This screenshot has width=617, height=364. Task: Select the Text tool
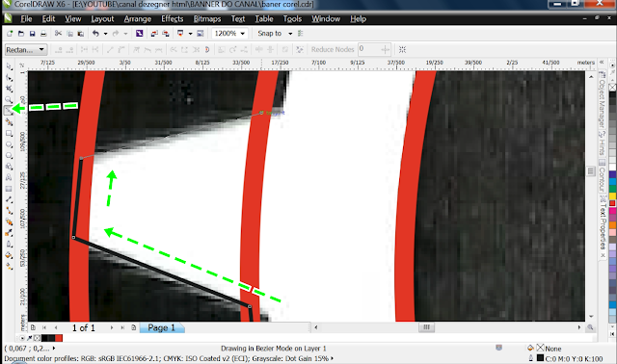[9, 178]
